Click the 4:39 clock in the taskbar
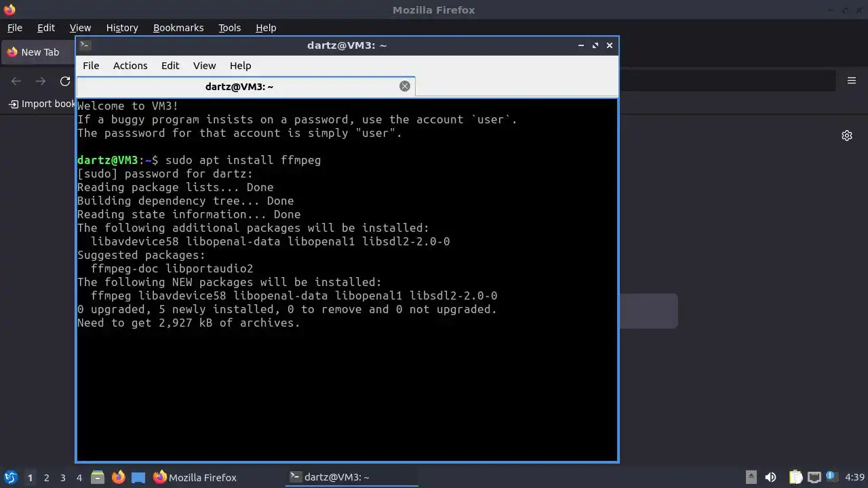The width and height of the screenshot is (868, 488). (x=854, y=477)
